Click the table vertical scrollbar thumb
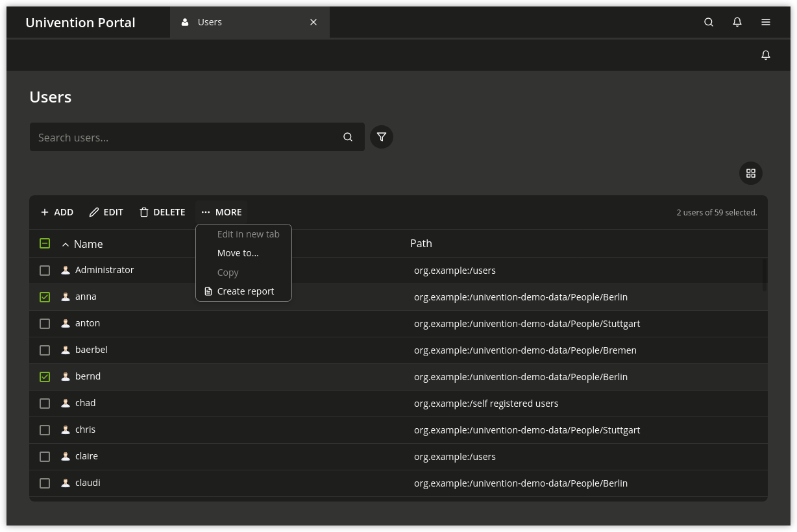Viewport: 797px width, 532px height. [765, 276]
